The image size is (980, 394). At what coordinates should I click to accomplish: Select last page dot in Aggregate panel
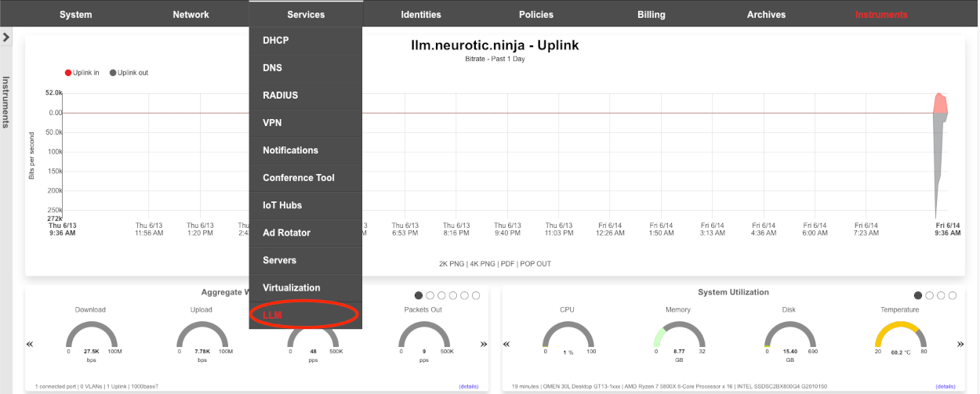(477, 295)
